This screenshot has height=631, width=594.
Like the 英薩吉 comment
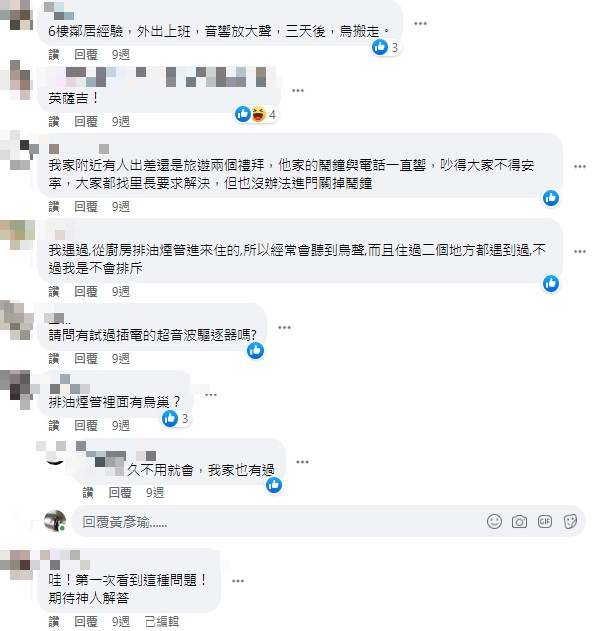(x=54, y=121)
